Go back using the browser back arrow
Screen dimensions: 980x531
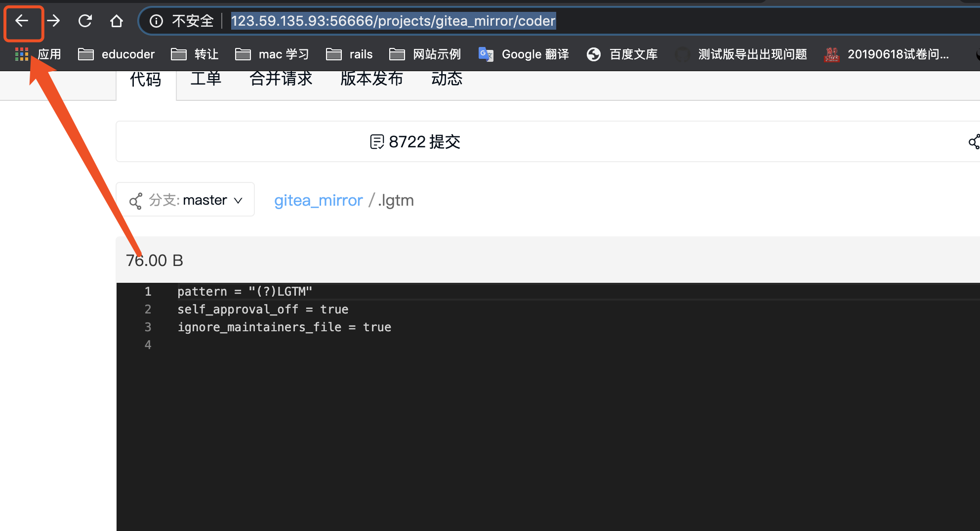click(22, 21)
